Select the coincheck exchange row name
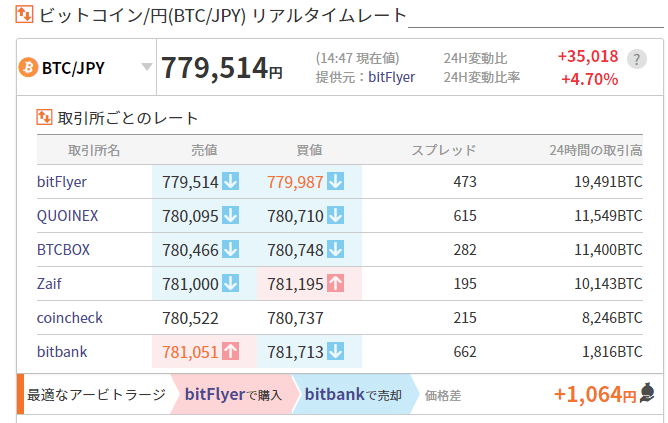Image resolution: width=668 pixels, height=423 pixels. pos(69,318)
